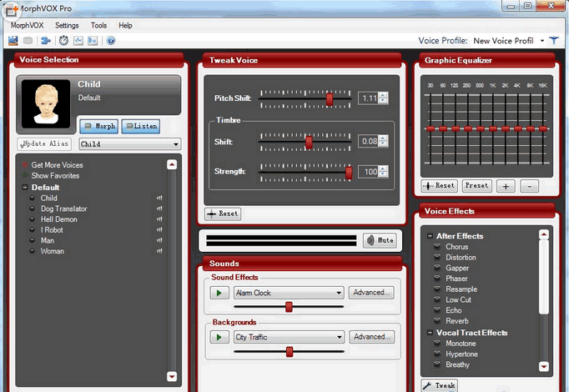Click the Timbre Strength value spinner arrows

point(383,172)
